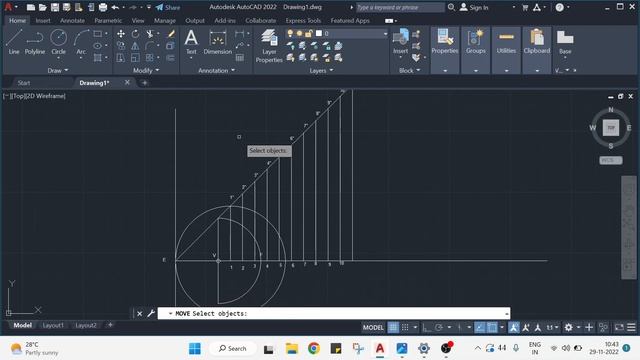The height and width of the screenshot is (360, 640).
Task: Open the Start file tab
Action: point(24,83)
